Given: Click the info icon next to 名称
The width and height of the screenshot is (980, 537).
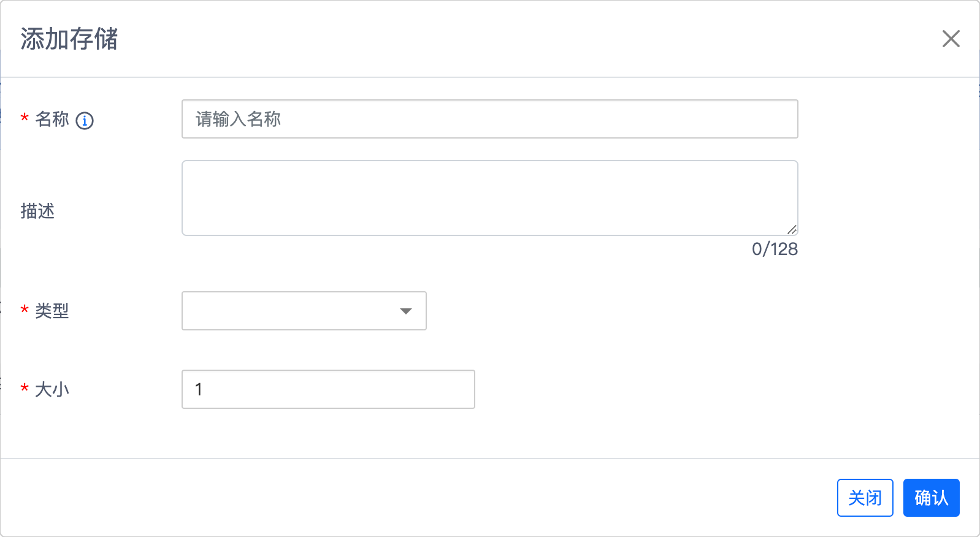Looking at the screenshot, I should click(x=85, y=121).
